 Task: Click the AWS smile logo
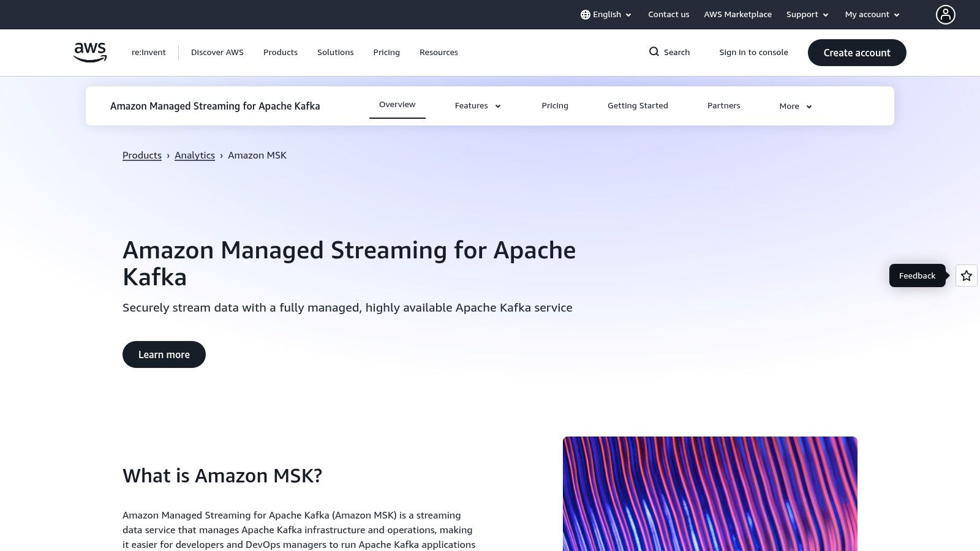pos(89,52)
